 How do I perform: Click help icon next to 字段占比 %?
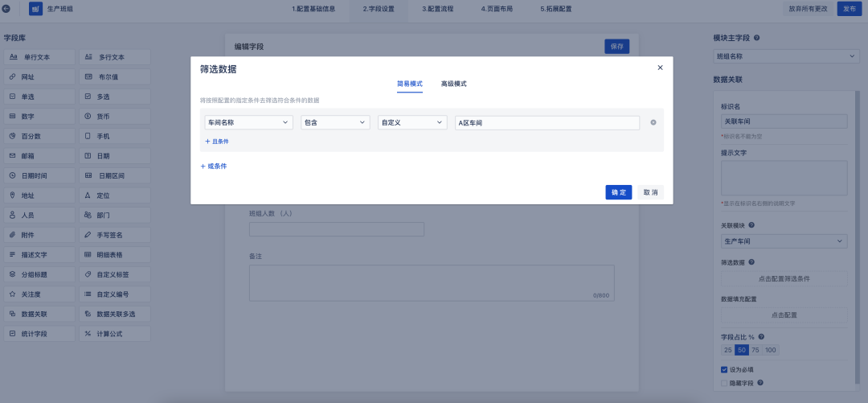(x=761, y=336)
